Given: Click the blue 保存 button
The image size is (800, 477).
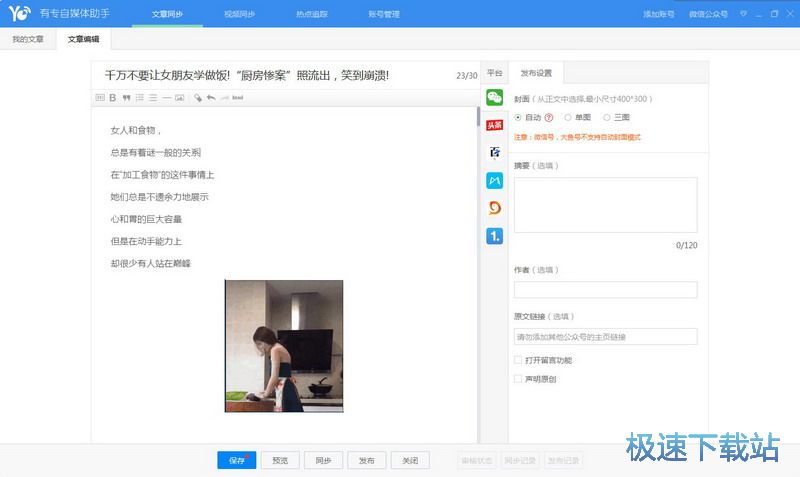Looking at the screenshot, I should 236,460.
